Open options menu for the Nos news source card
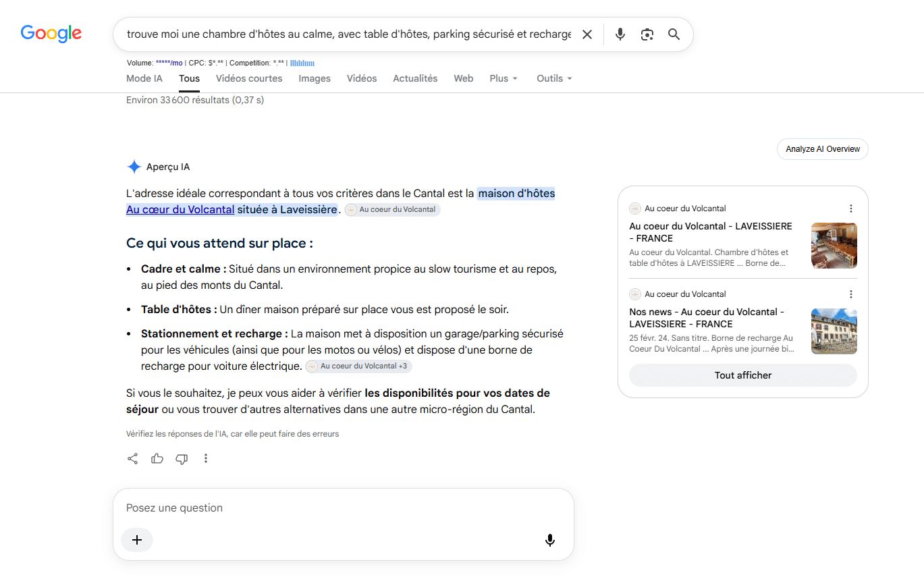 851,294
